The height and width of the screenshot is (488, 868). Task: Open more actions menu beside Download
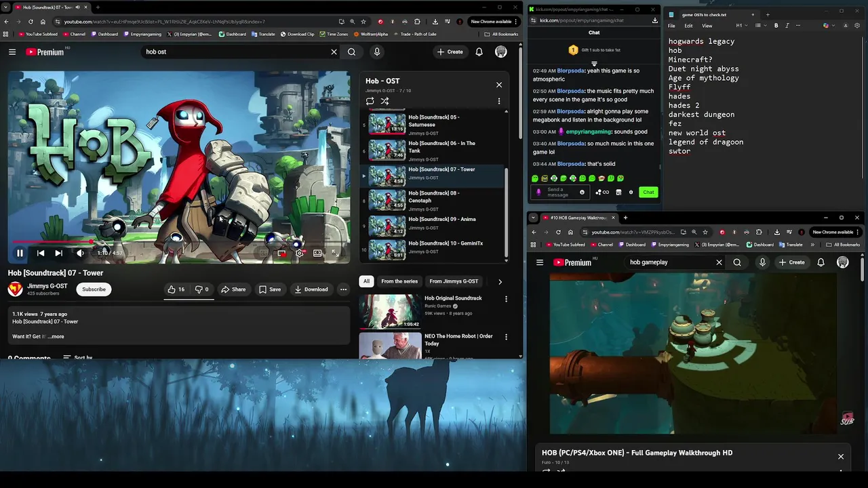click(343, 289)
